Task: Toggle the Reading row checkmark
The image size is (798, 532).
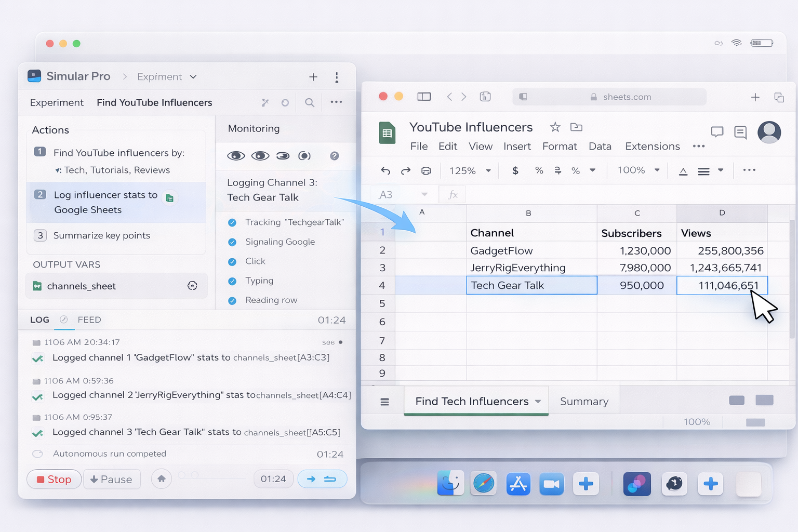Action: [x=232, y=301]
